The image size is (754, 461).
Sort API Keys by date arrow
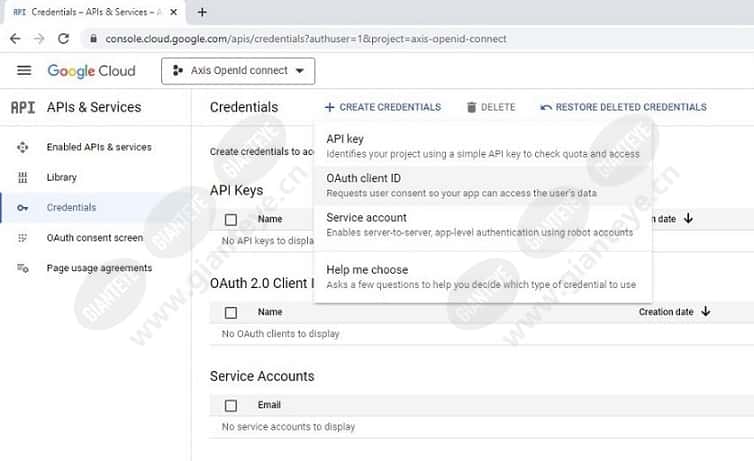click(x=688, y=219)
